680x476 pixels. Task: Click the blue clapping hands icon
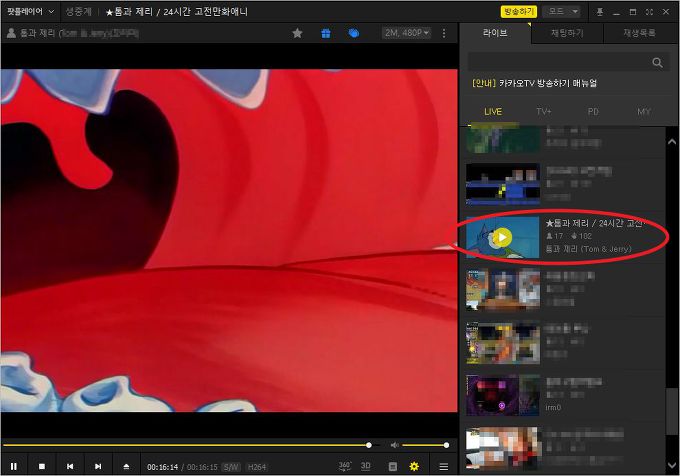pyautogui.click(x=354, y=33)
